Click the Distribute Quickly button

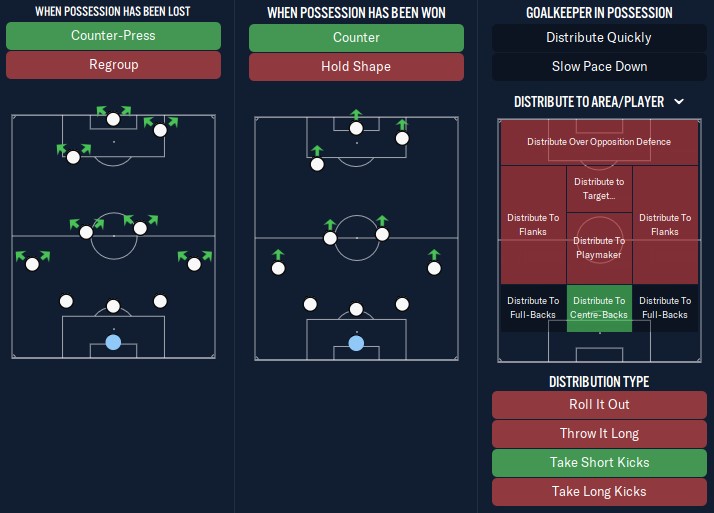tap(599, 37)
